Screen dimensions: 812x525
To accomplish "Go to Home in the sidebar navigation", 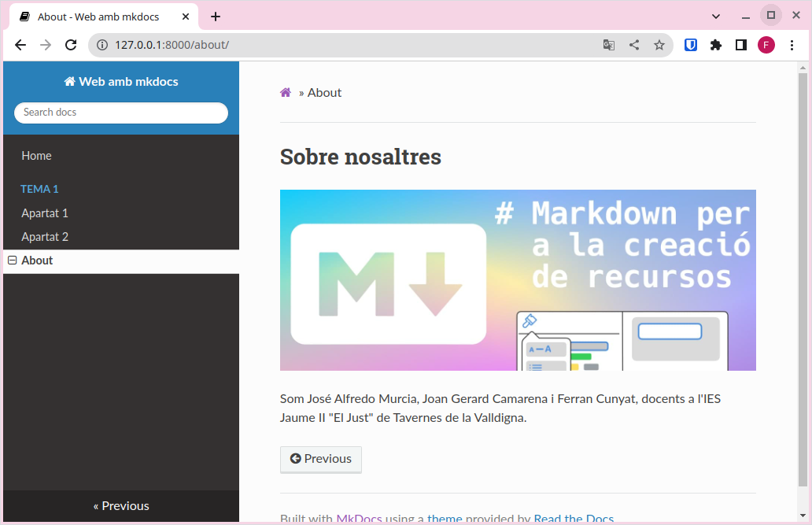I will tap(36, 156).
